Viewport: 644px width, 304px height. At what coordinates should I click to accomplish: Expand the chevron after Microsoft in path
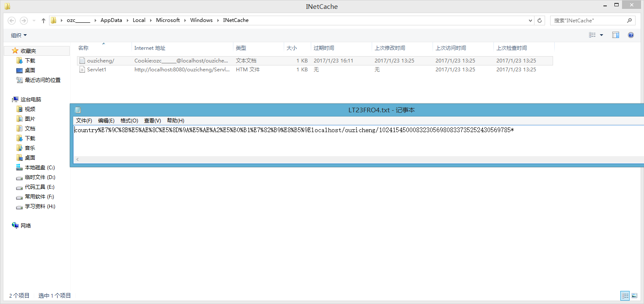click(185, 20)
